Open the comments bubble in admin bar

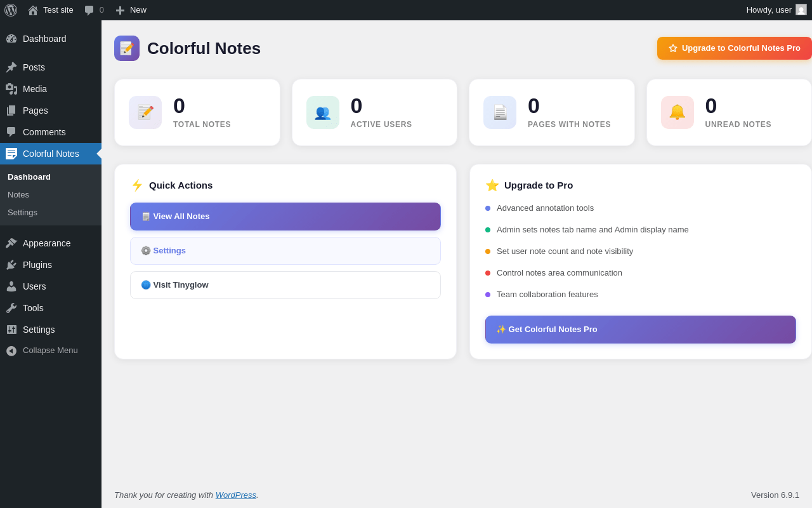94,10
